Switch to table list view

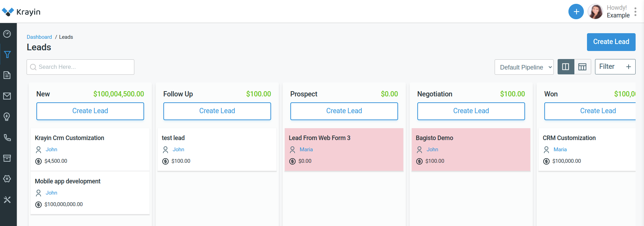tap(582, 67)
